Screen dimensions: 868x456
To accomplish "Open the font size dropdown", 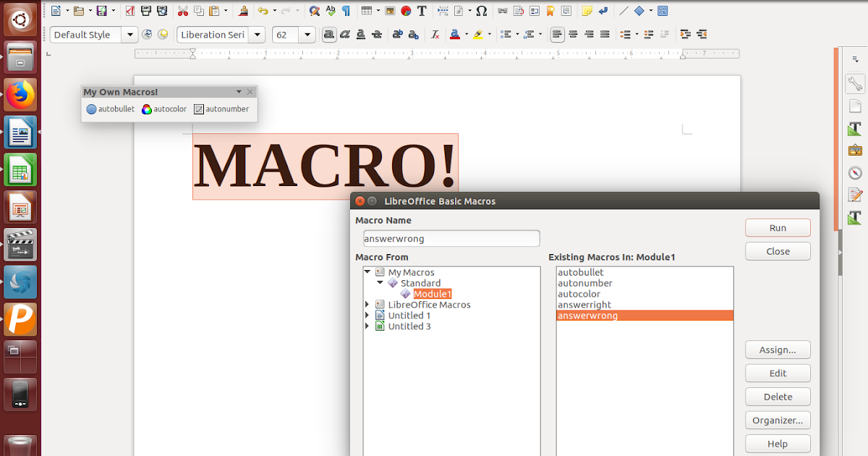I will (x=307, y=34).
